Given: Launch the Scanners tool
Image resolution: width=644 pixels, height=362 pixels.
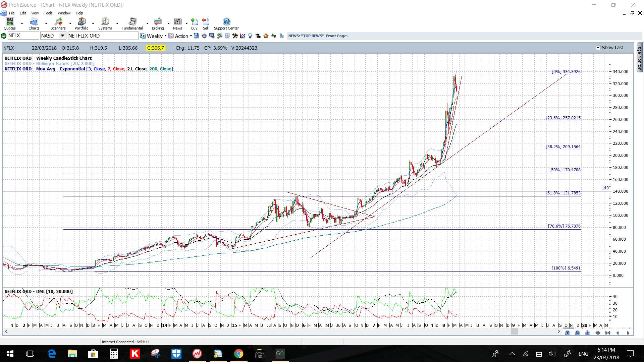Looking at the screenshot, I should point(58,24).
